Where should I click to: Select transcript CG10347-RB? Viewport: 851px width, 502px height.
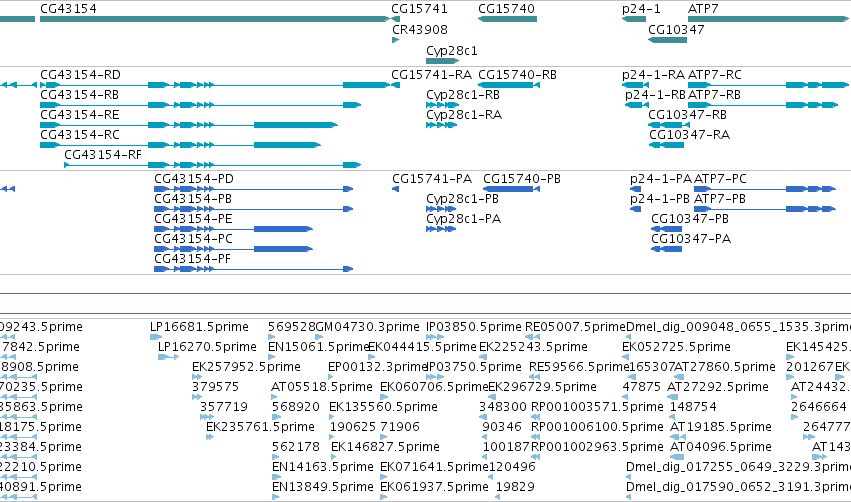688,115
